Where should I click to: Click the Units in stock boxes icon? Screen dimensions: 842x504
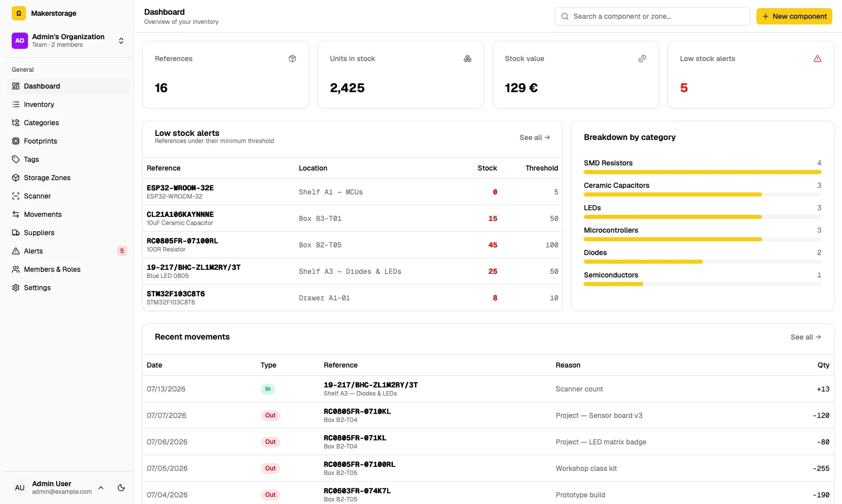pyautogui.click(x=468, y=59)
